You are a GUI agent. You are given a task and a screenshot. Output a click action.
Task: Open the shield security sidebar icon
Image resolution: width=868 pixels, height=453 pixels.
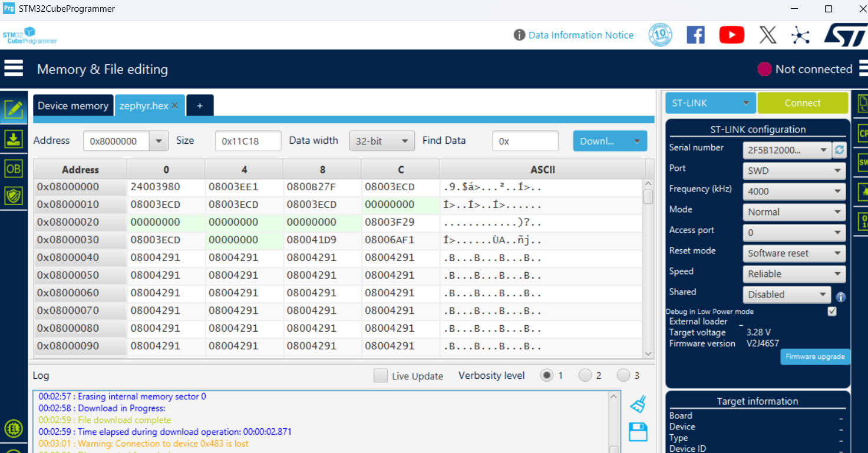tap(14, 196)
